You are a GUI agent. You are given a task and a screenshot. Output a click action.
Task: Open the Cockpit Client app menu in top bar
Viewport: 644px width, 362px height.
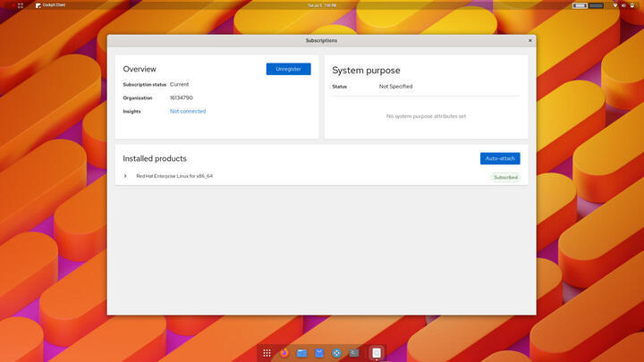coord(50,5)
